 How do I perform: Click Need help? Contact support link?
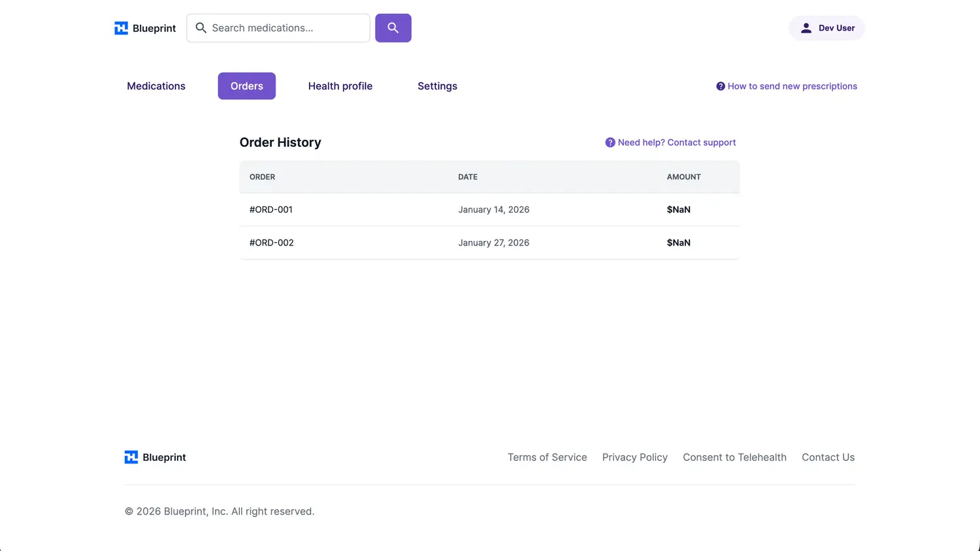676,142
